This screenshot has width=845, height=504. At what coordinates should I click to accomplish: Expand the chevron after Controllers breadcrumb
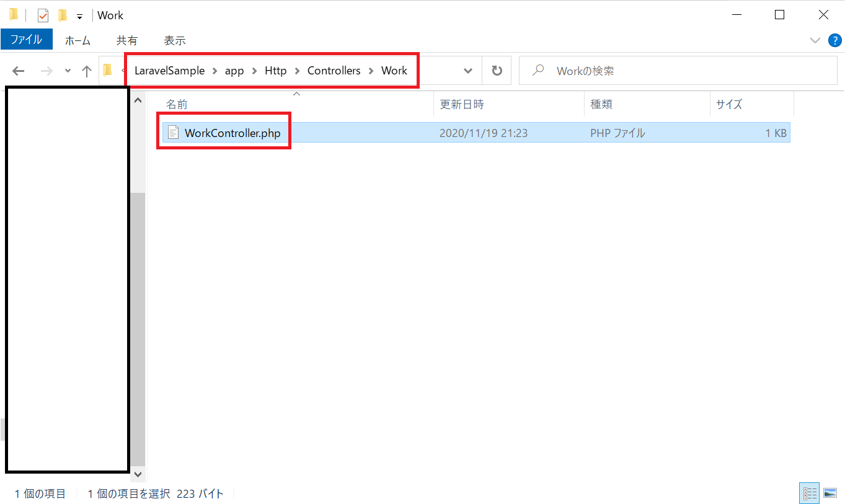click(371, 71)
